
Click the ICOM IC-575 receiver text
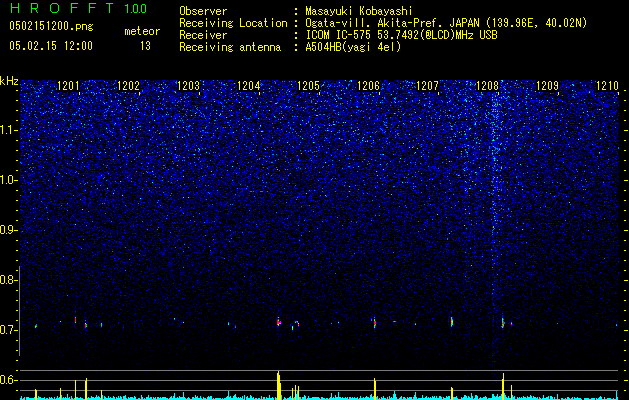(x=401, y=35)
